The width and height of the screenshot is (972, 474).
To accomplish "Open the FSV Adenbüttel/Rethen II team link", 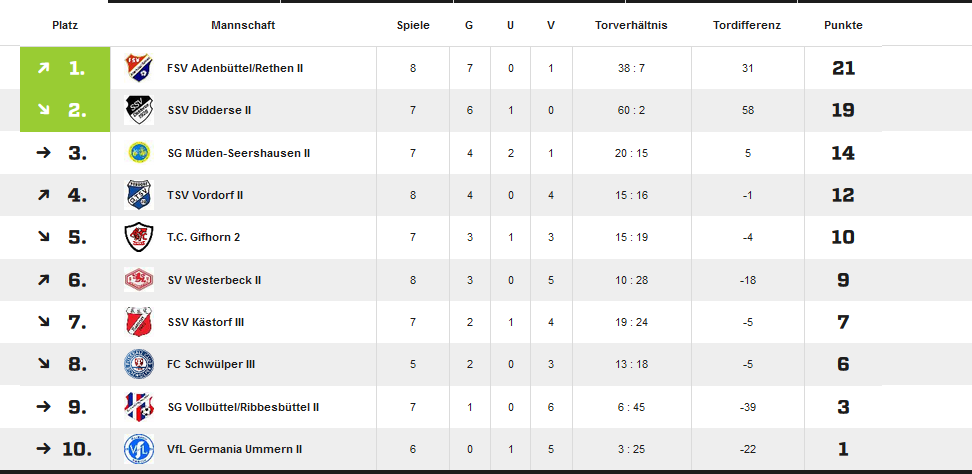I will pos(235,68).
